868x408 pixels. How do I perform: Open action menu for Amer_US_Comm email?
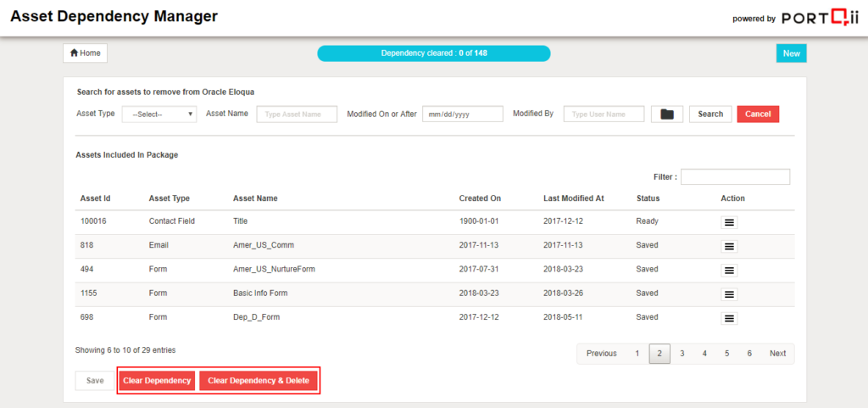click(729, 246)
